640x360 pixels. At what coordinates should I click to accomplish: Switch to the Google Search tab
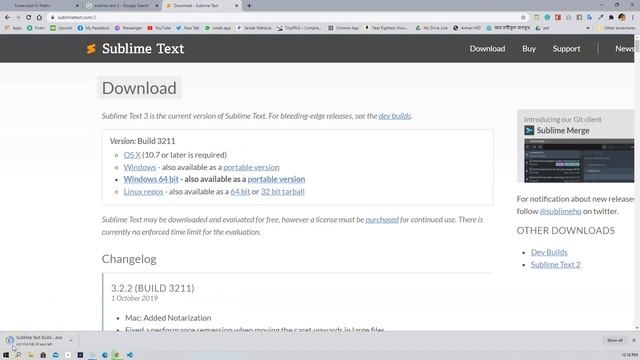point(121,6)
